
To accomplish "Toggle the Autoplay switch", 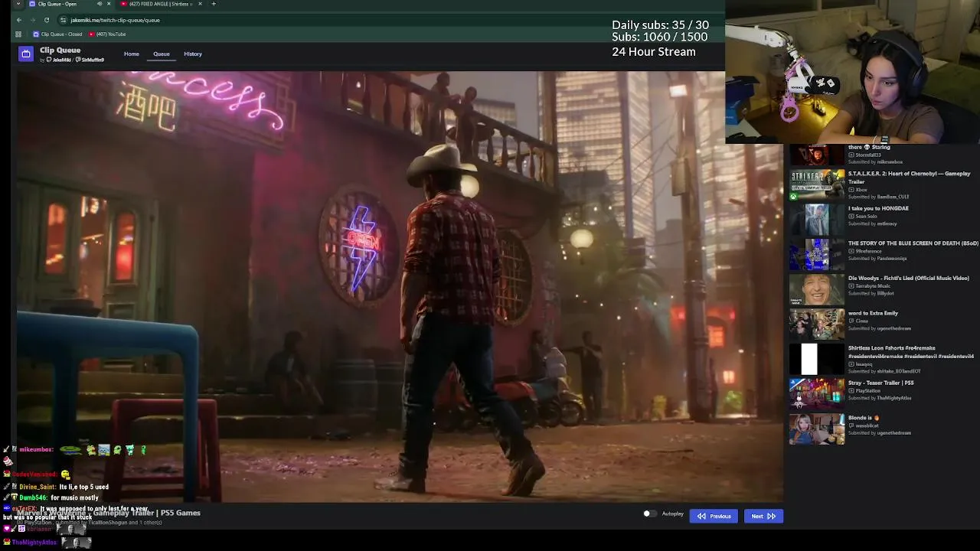I will [x=649, y=514].
